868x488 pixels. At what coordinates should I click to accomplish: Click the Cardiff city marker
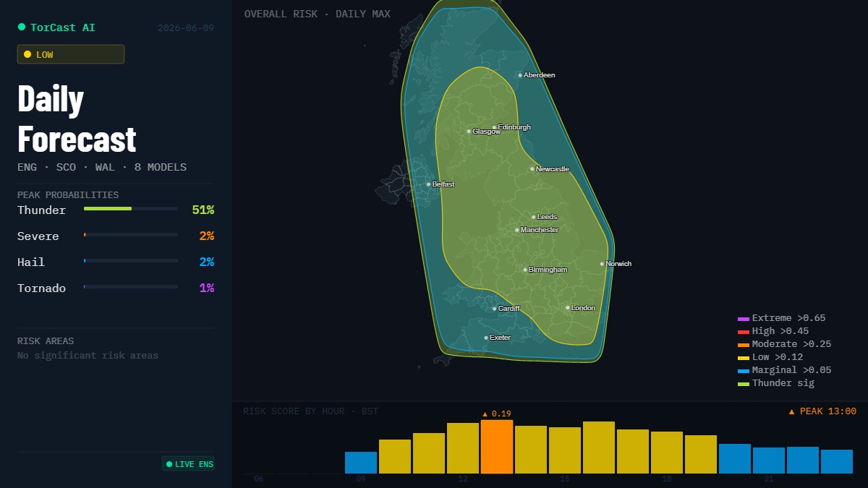[x=495, y=309]
